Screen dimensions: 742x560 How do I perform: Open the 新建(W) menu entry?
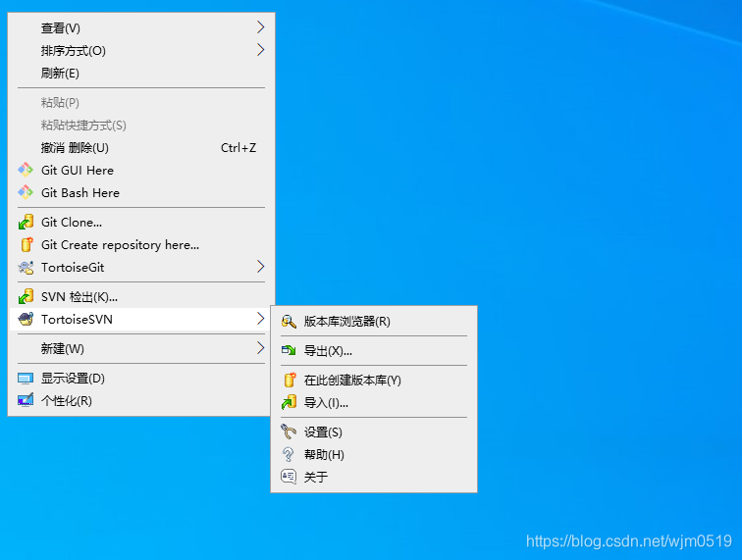(x=142, y=348)
